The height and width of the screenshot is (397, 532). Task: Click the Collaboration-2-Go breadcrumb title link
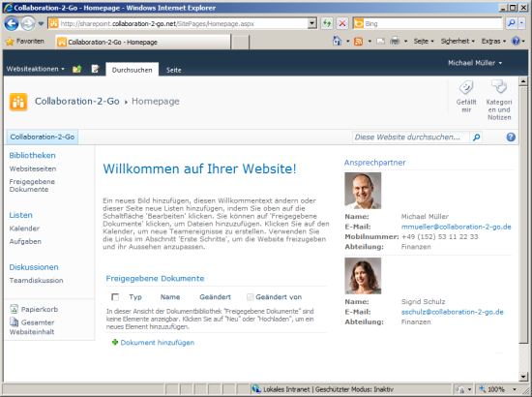pyautogui.click(x=77, y=102)
